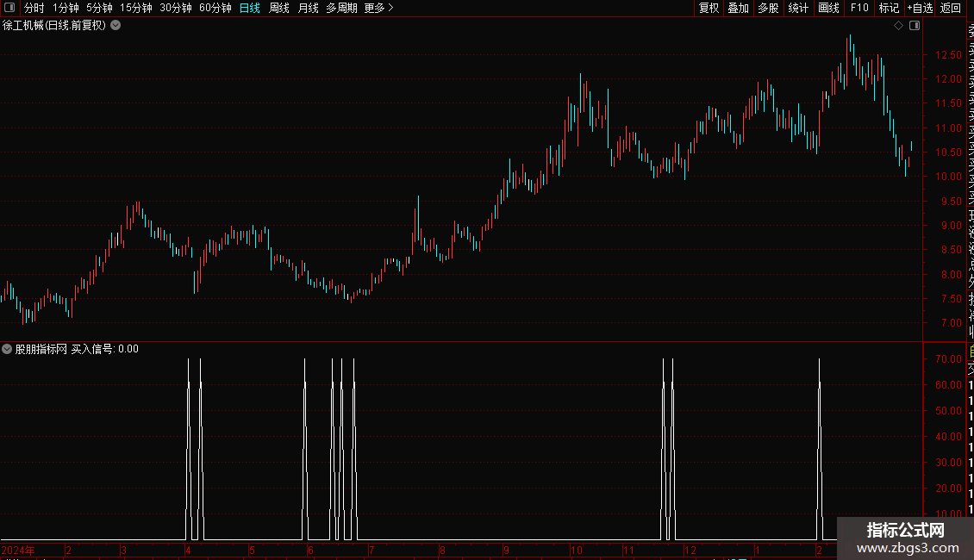
Task: Select the 5分钟 period
Action: tap(99, 8)
